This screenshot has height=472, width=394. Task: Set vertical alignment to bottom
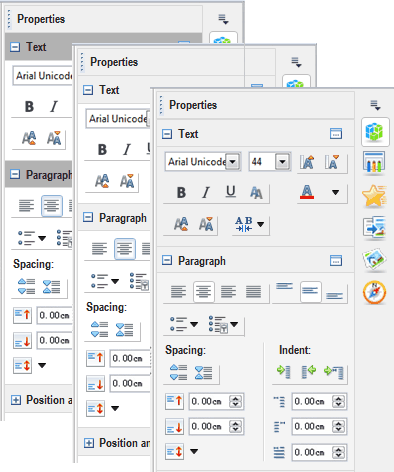334,295
